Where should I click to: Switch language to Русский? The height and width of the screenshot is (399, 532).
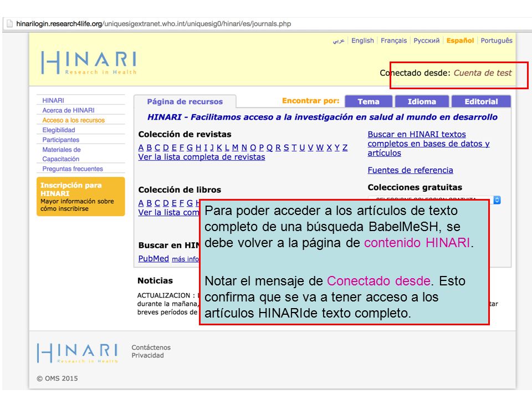(427, 40)
